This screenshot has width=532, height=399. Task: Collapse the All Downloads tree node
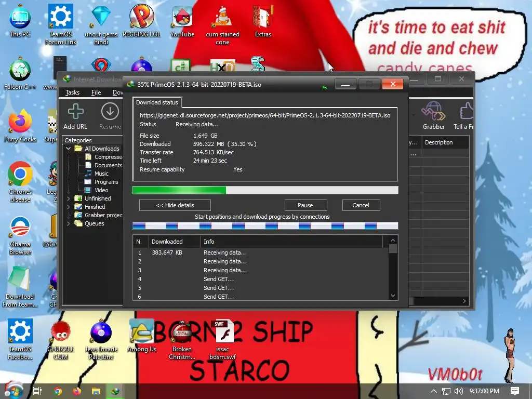68,148
